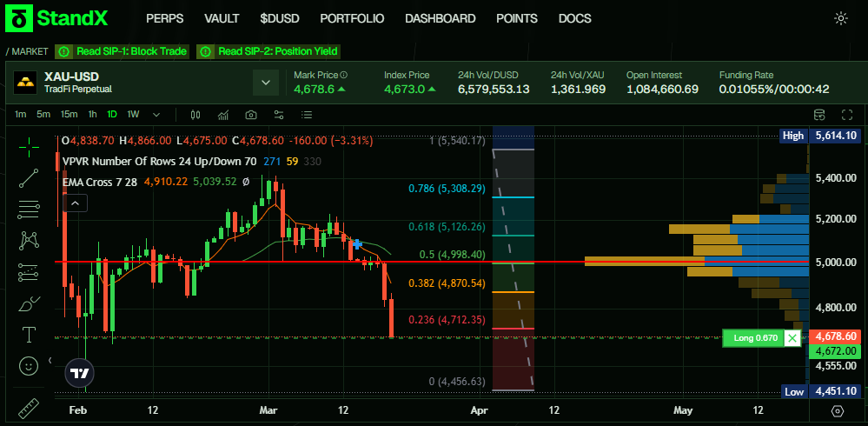
Task: Expand more timeframes dropdown arrow
Action: [156, 116]
